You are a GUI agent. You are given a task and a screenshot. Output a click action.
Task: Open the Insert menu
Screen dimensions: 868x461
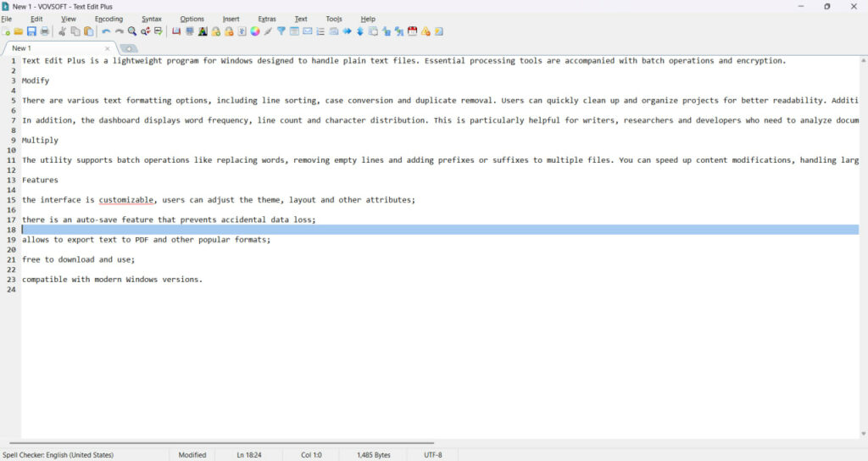coord(231,19)
